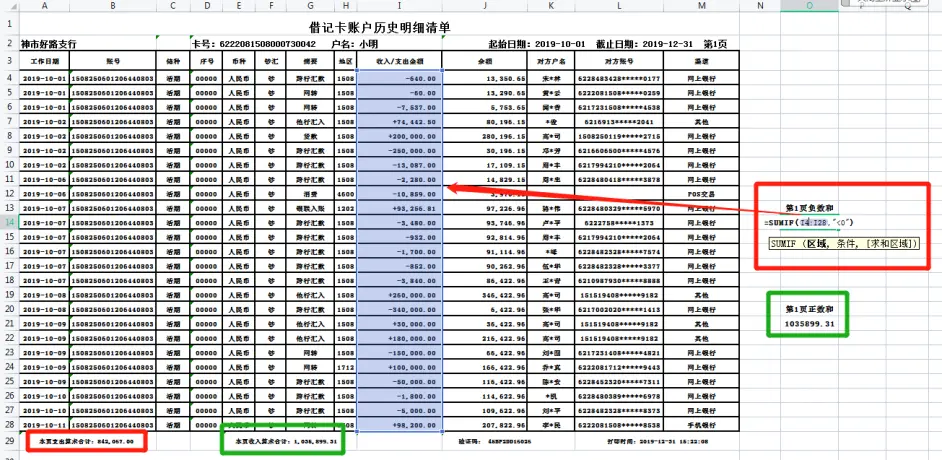Click the title cell 借记卡账户历史明细清单
The width and height of the screenshot is (942, 460).
pos(379,26)
